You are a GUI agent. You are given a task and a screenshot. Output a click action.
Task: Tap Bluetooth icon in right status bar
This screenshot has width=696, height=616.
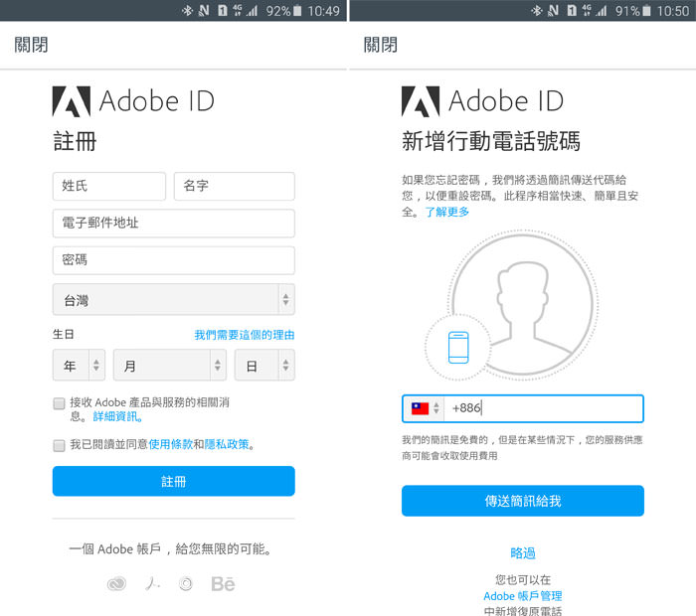pyautogui.click(x=537, y=10)
